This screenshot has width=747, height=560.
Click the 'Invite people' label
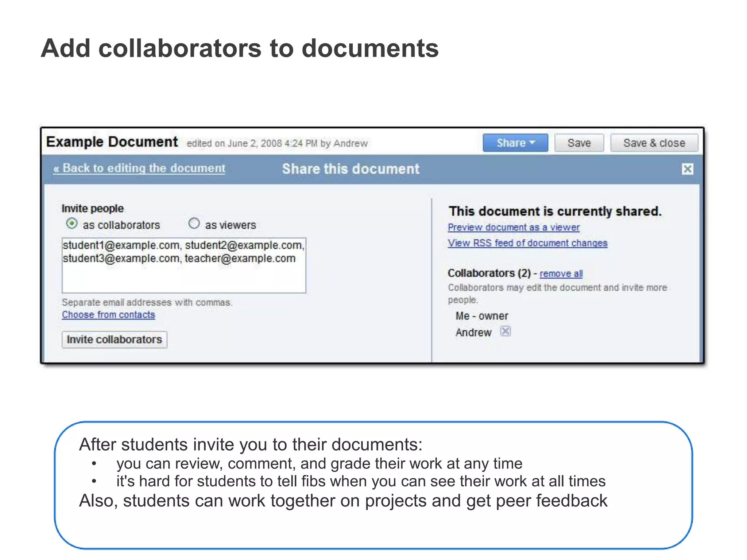(x=93, y=209)
